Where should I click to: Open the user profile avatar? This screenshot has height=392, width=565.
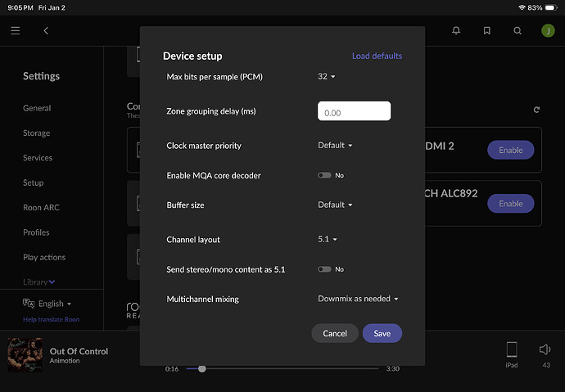coord(547,30)
